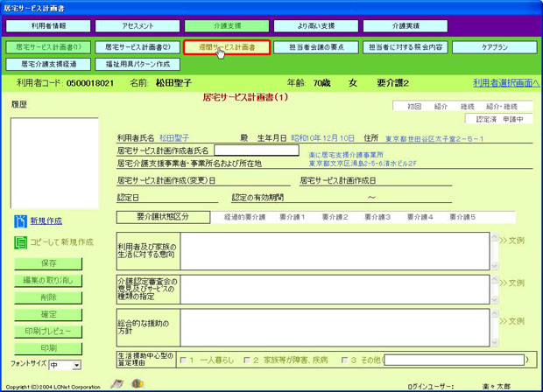
Task: Check option 2 家族等が障害、疾病
Action: pos(247,360)
